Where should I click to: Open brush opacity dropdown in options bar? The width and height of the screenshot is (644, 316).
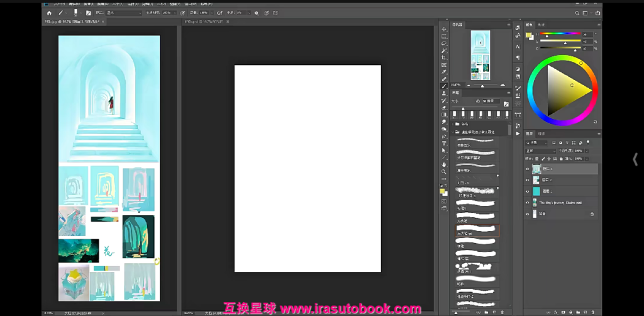[x=175, y=13]
